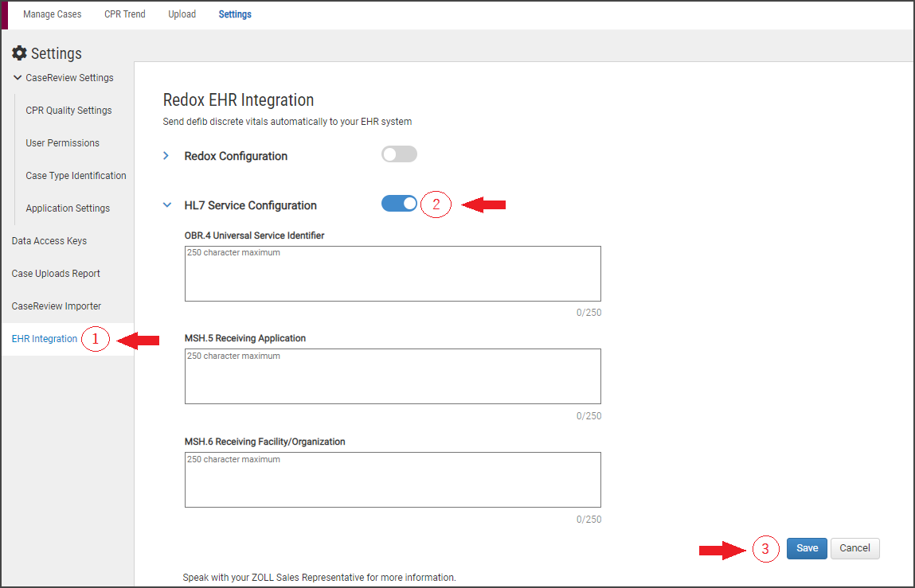Click the MSH.5 Receiving Application text box

tap(393, 376)
